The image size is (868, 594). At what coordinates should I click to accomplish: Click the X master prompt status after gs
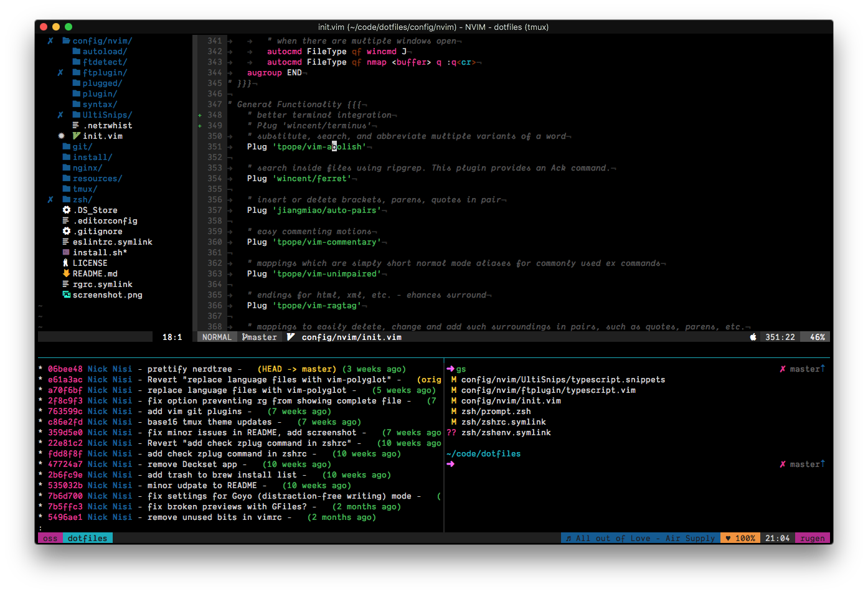(x=803, y=369)
